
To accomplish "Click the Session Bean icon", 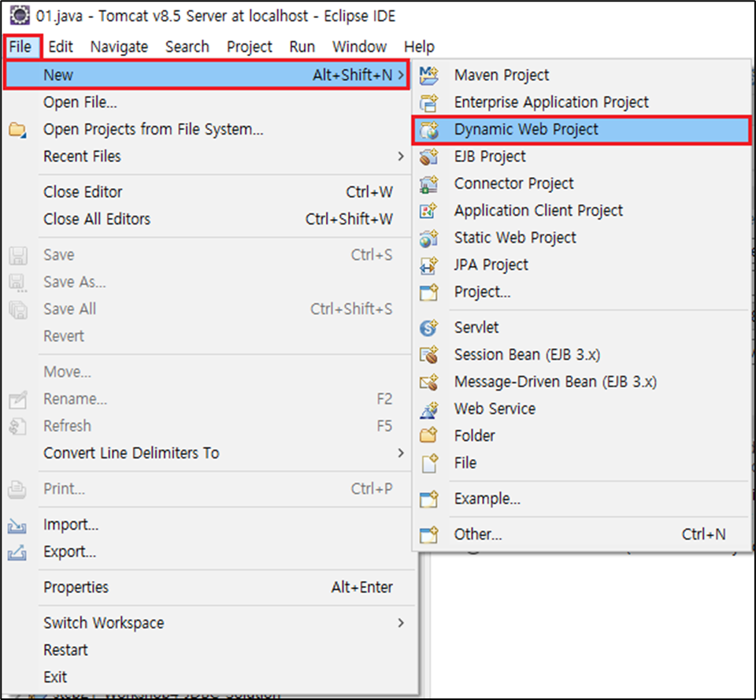I will click(x=428, y=355).
